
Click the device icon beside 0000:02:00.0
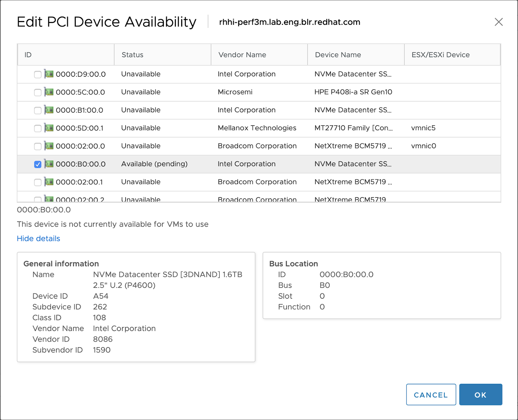click(x=49, y=146)
